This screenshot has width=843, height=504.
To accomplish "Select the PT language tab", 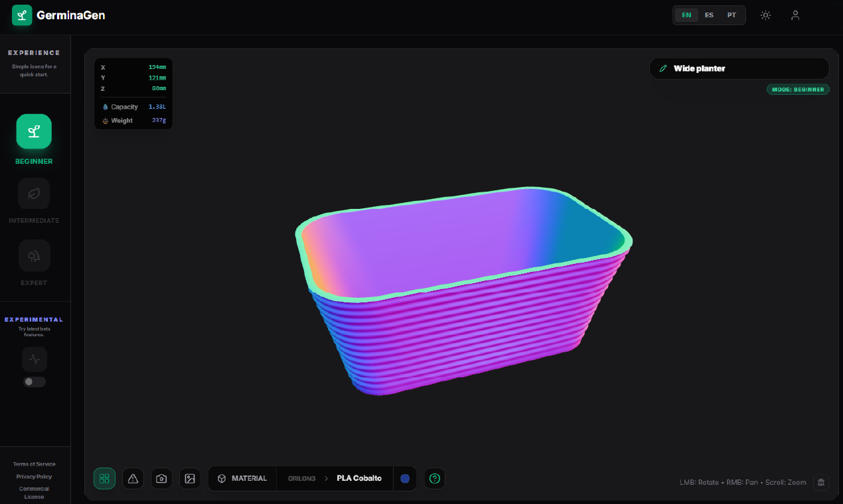I will click(x=731, y=15).
